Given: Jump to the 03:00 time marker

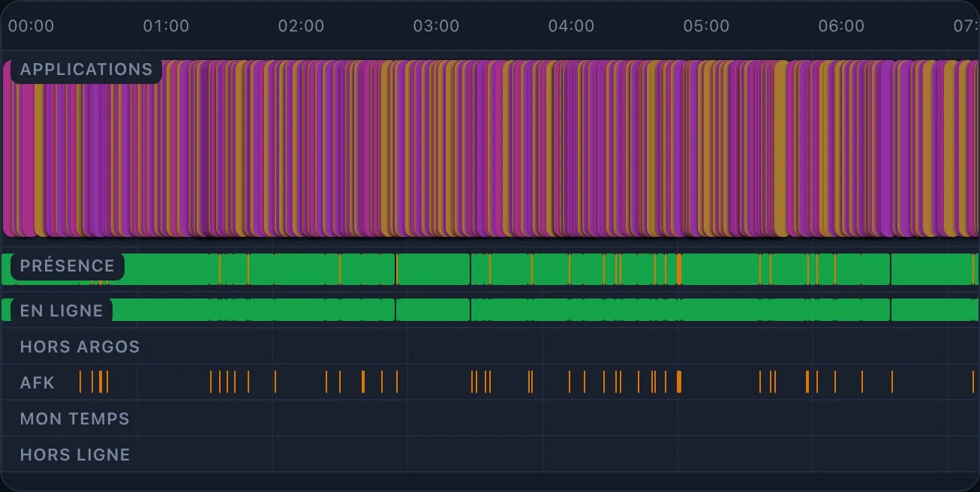Looking at the screenshot, I should [x=437, y=26].
